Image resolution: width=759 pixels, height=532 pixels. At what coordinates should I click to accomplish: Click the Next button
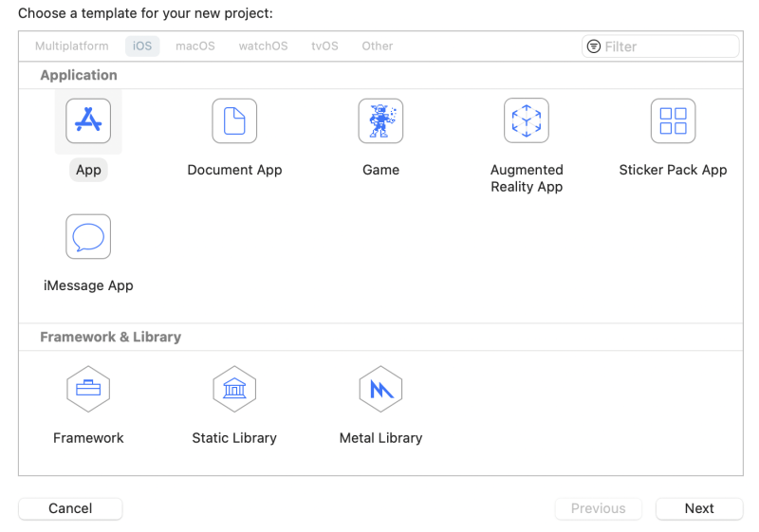coord(699,508)
